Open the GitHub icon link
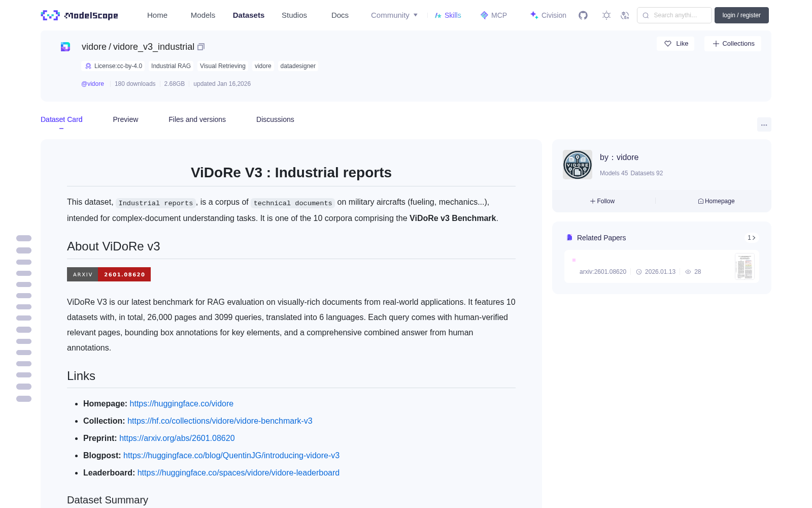This screenshot has height=508, width=812. [583, 15]
